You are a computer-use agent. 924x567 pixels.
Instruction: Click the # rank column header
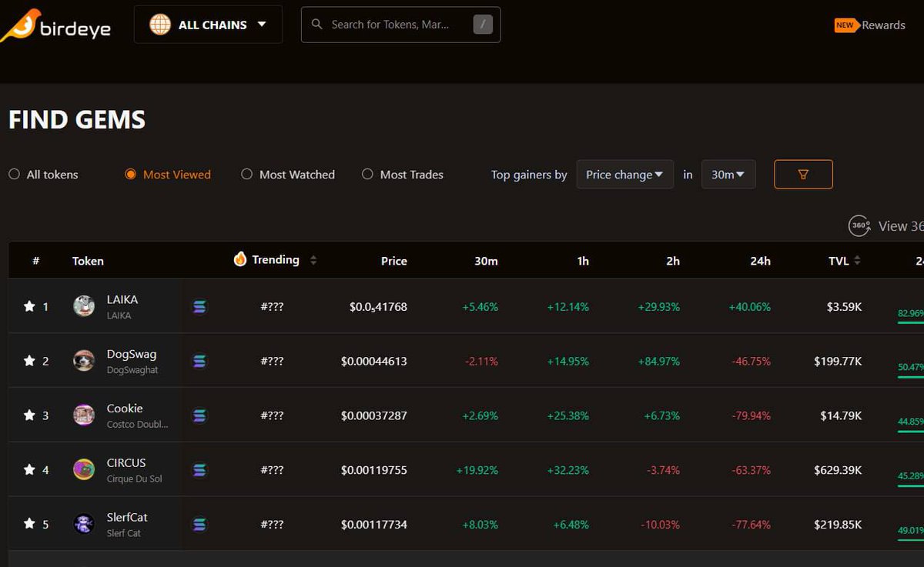coord(35,261)
